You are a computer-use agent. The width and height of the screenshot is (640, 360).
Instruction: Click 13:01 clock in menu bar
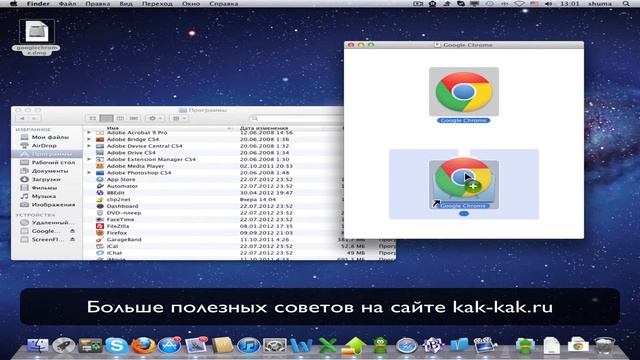[x=570, y=4]
